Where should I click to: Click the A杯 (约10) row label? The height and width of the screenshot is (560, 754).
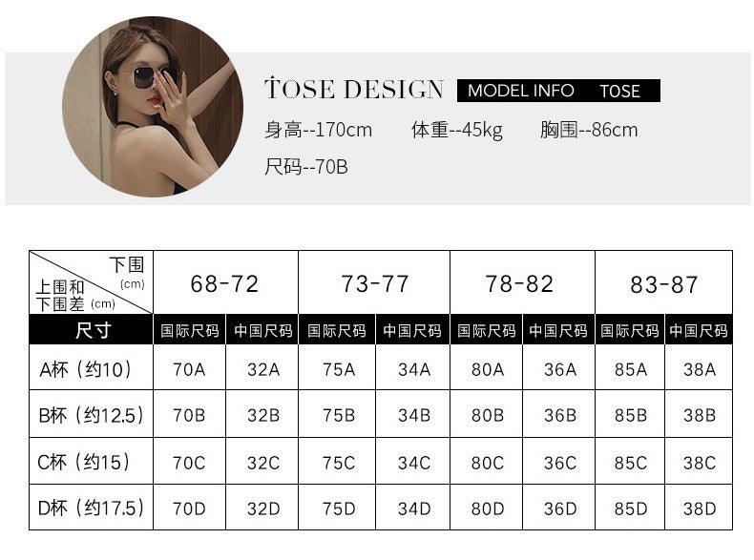85,368
